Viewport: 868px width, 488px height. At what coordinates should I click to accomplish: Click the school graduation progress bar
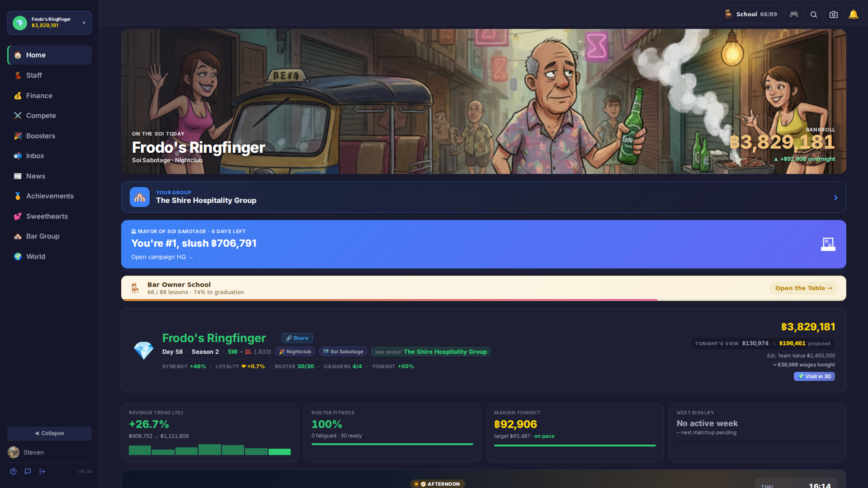tap(484, 300)
